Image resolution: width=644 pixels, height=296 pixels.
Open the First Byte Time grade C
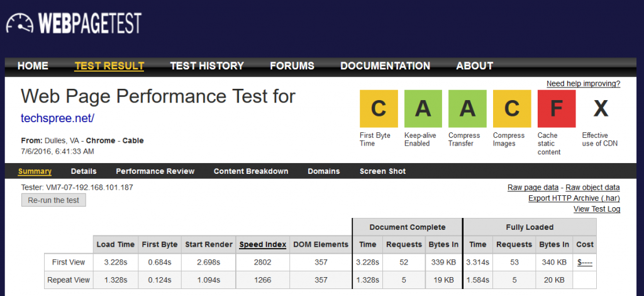(x=379, y=108)
